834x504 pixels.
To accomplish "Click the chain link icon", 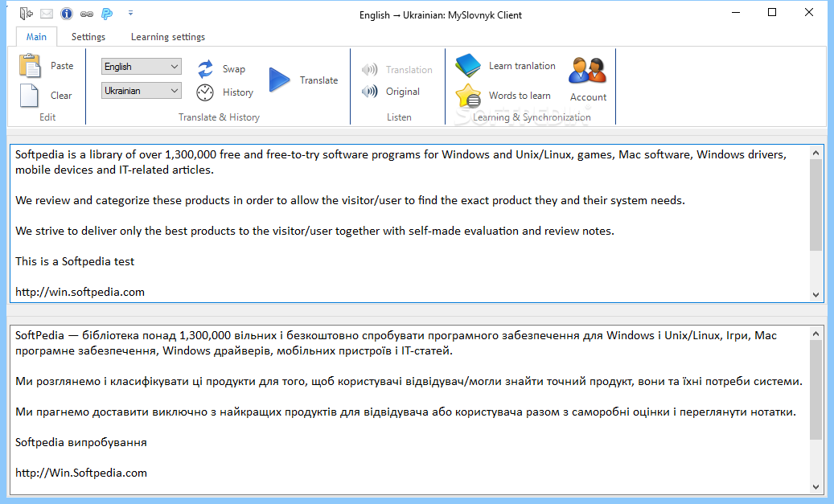I will pos(87,14).
